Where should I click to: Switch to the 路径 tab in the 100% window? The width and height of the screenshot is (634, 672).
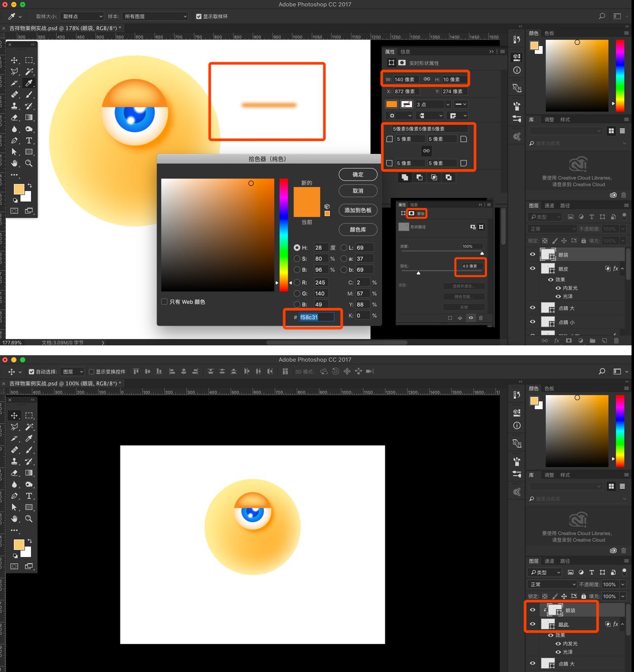pos(565,561)
